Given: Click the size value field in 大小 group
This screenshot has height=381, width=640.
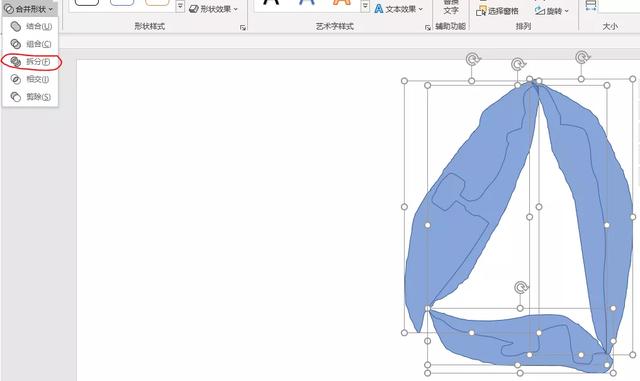Looking at the screenshot, I should (619, 6).
